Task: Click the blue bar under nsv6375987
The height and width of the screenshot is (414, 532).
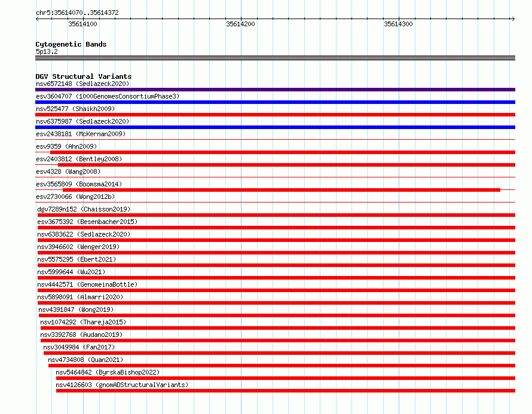Action: 275,127
